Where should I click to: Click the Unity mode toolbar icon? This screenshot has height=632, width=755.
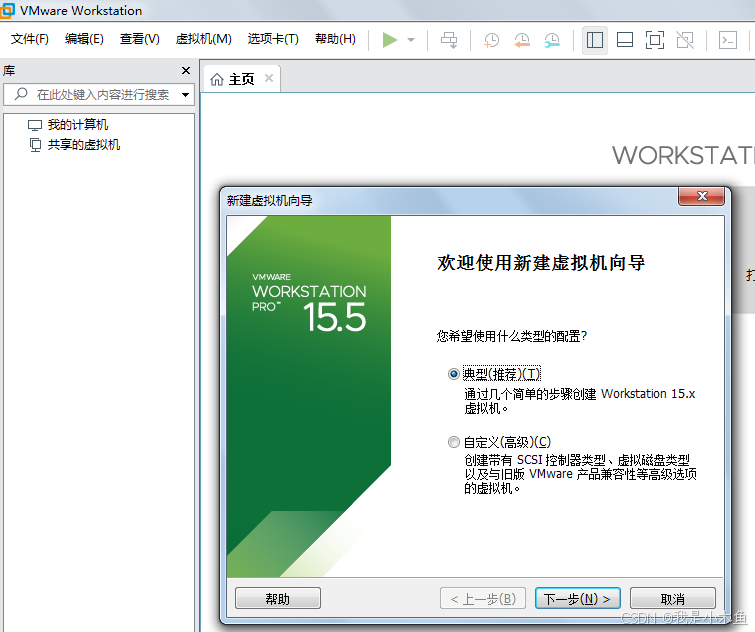click(x=685, y=40)
